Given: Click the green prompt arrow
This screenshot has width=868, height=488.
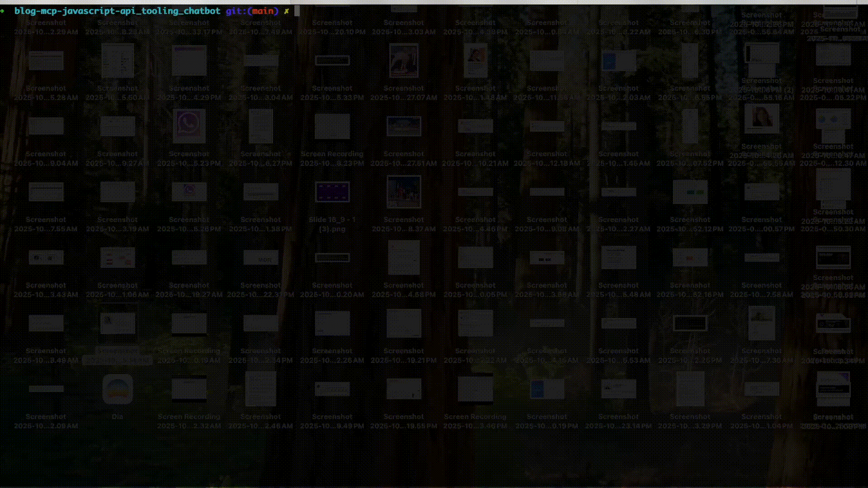Looking at the screenshot, I should [x=2, y=11].
